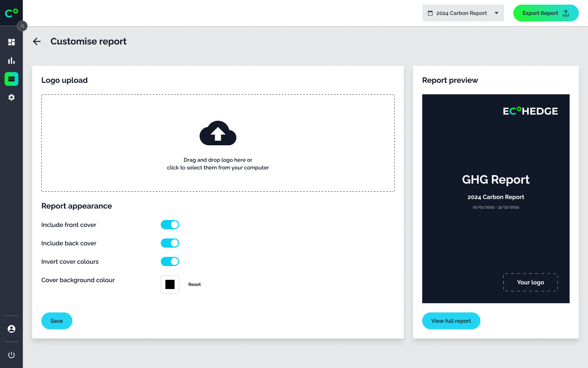The height and width of the screenshot is (368, 588).
Task: Open the cover background colour swatch
Action: (x=170, y=284)
